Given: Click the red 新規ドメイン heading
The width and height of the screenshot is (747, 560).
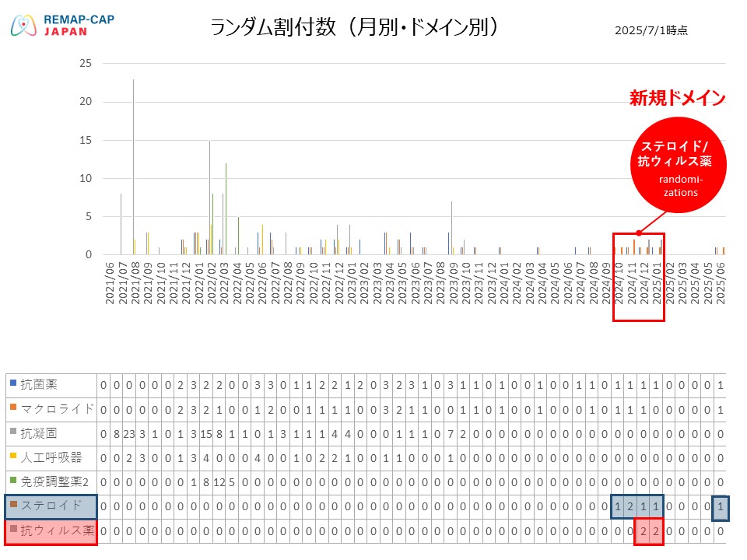Looking at the screenshot, I should pos(677,98).
